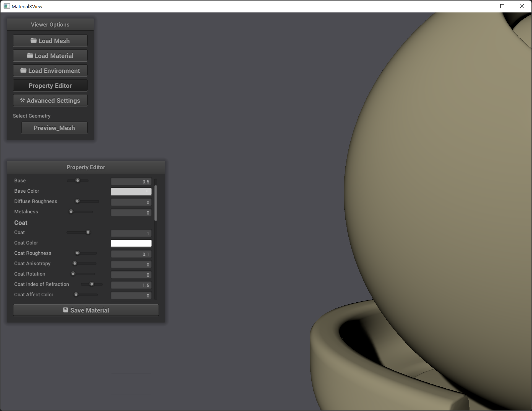Click the Coat Index of Refraction slider

(92, 284)
